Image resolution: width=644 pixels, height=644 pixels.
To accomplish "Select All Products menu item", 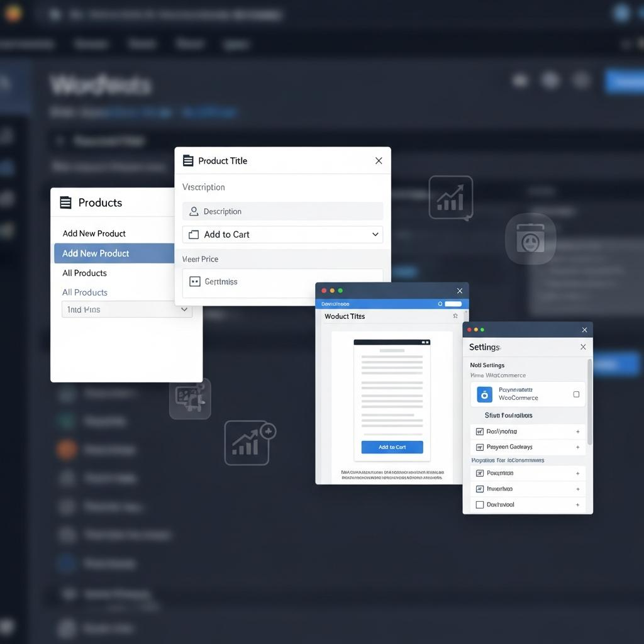I will (85, 273).
